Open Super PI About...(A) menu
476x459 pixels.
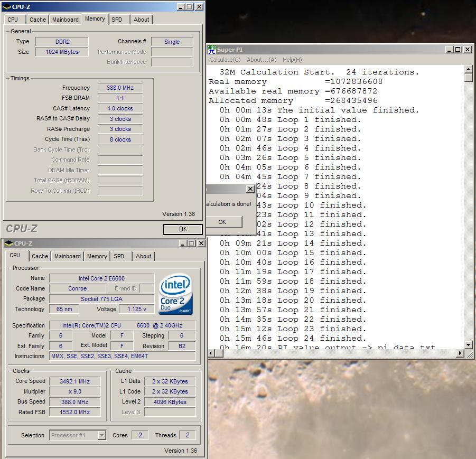262,60
